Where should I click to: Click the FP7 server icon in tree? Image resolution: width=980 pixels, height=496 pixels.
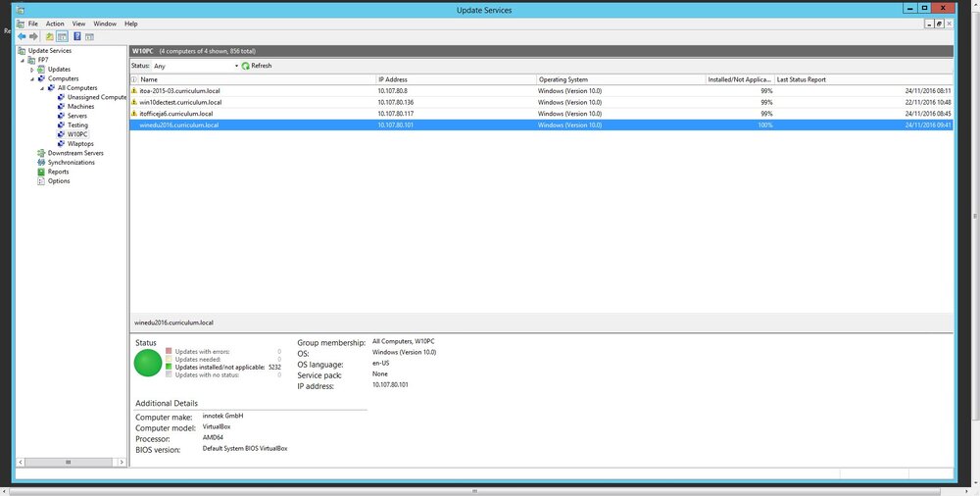click(31, 60)
